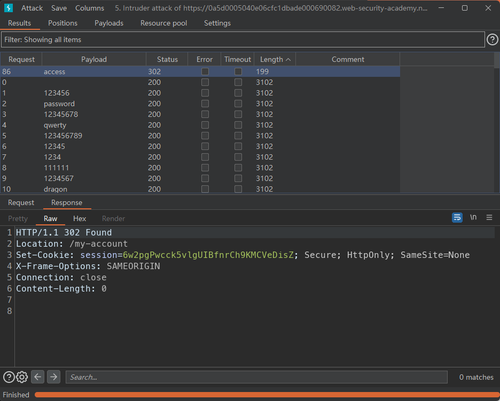Screen dimensions: 500x401
Task: Click the search help icon at bottom left
Action: pyautogui.click(x=9, y=377)
